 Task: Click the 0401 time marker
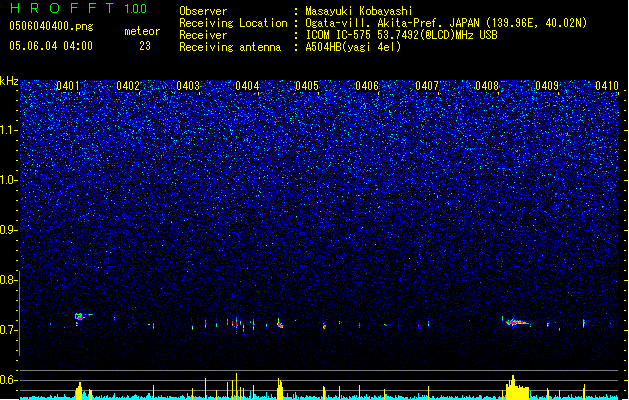click(x=68, y=86)
